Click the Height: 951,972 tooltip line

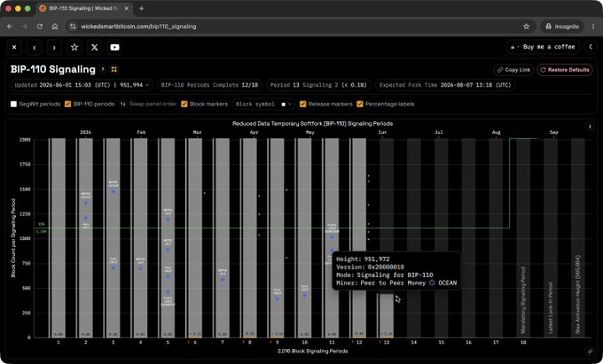(363, 259)
